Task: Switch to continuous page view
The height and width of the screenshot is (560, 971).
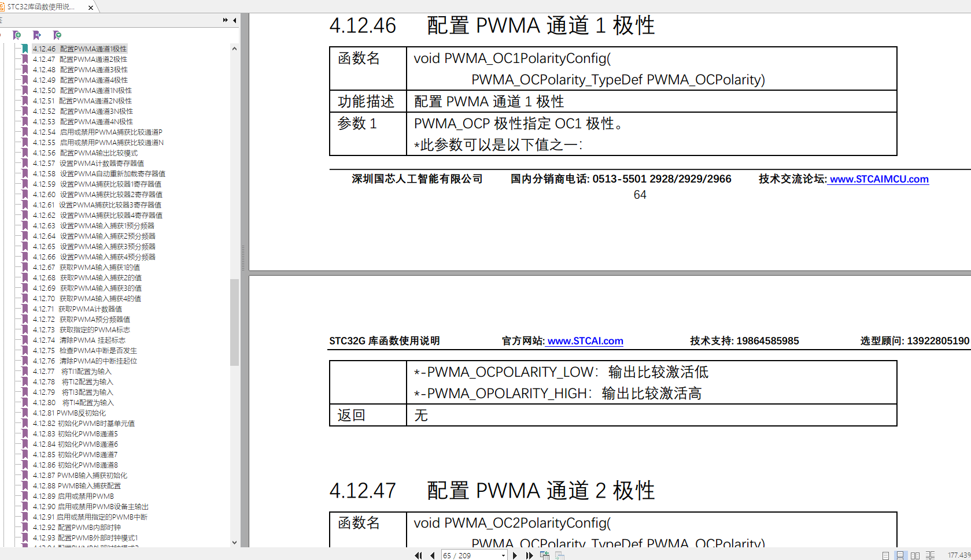Action: 900,555
